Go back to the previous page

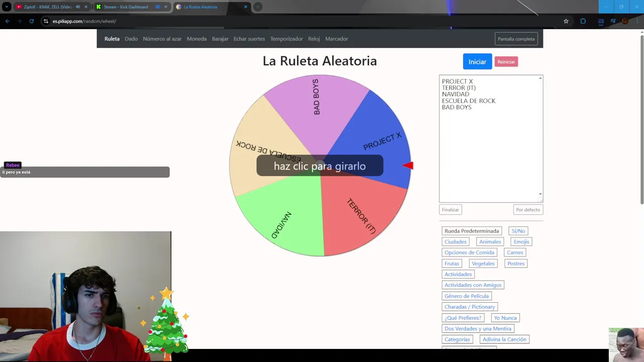coord(7,21)
